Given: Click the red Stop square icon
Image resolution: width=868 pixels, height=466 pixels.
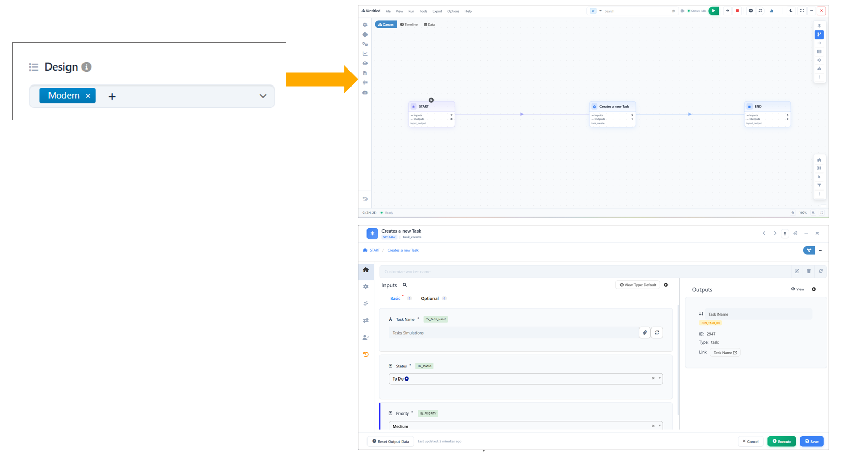Looking at the screenshot, I should pyautogui.click(x=737, y=11).
